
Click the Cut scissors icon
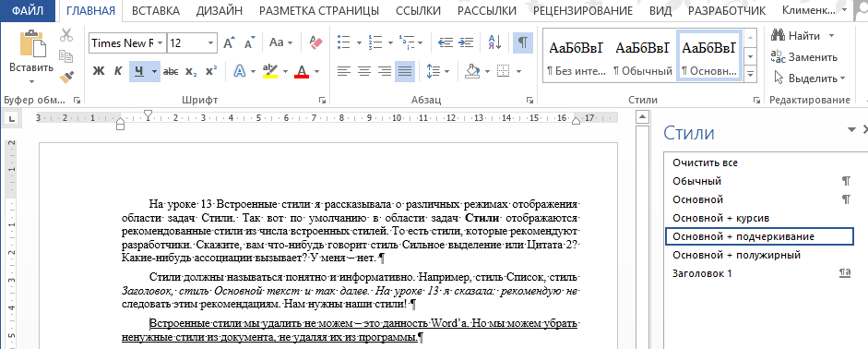tap(66, 35)
